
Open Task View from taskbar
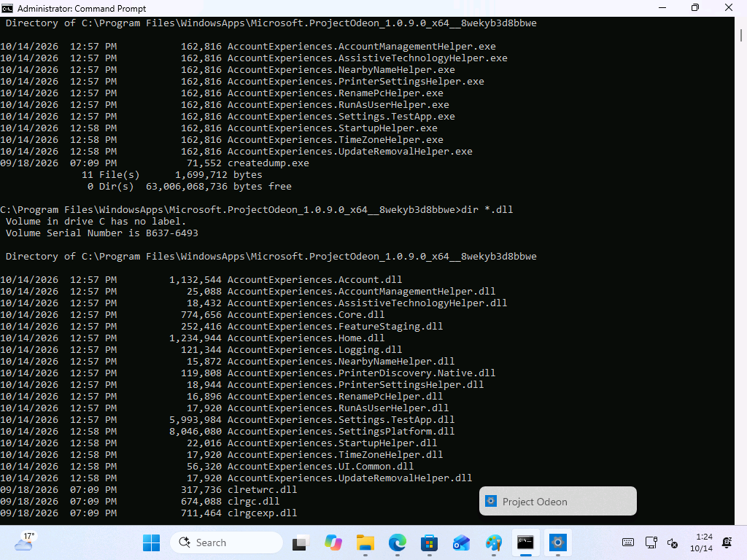(x=301, y=542)
